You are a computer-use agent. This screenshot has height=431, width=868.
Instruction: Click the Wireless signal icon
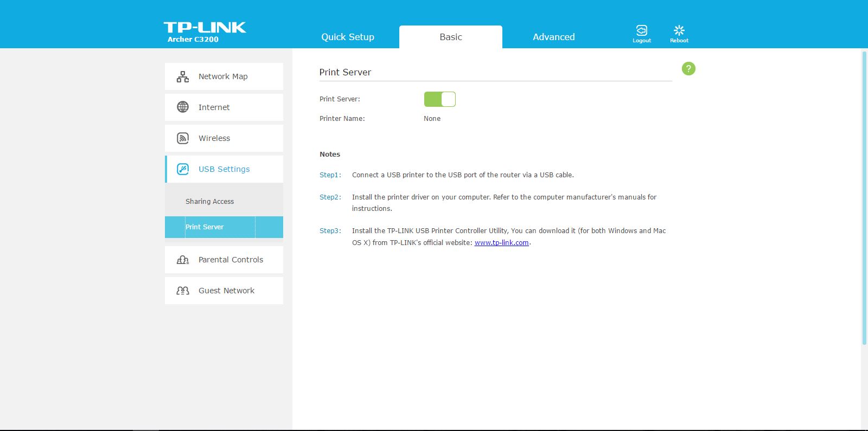point(183,138)
